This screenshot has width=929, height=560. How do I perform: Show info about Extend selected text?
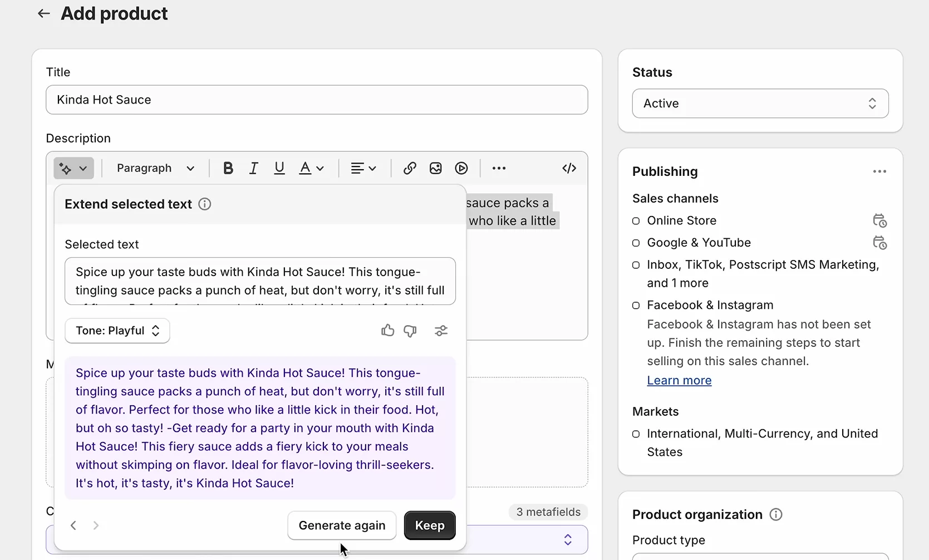(205, 204)
